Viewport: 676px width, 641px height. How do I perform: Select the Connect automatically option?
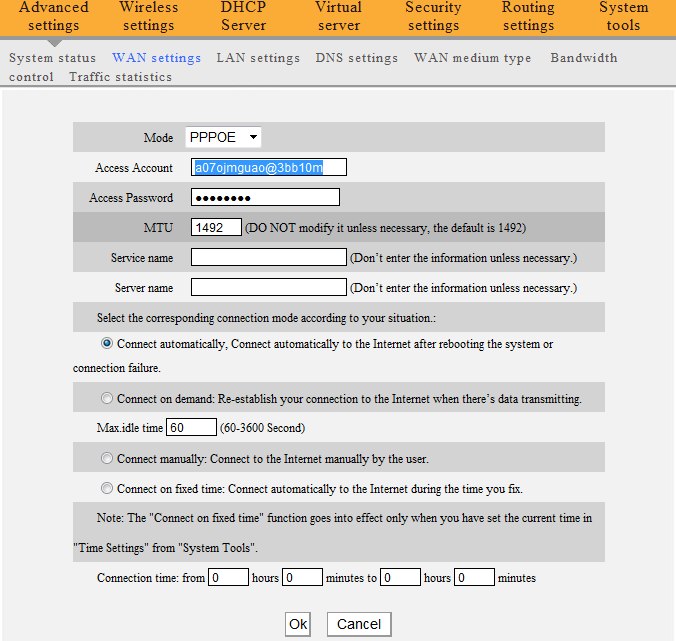pos(106,344)
